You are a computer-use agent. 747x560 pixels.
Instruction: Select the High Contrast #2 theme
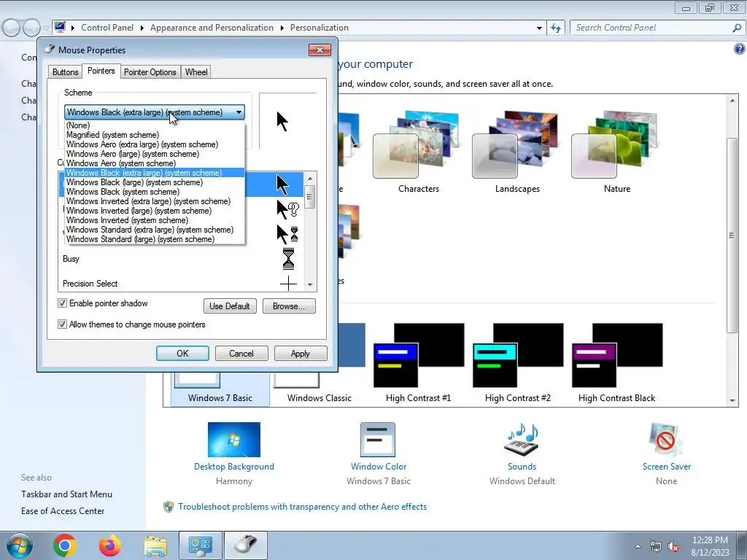click(x=517, y=363)
